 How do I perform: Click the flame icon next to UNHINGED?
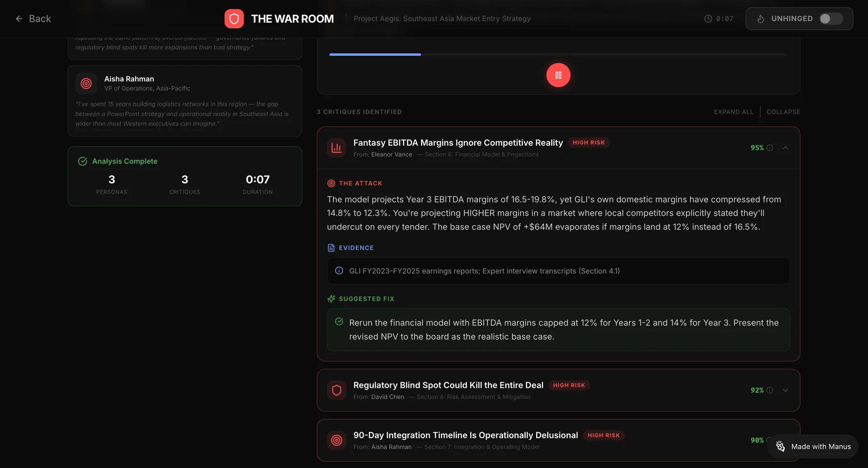click(760, 19)
